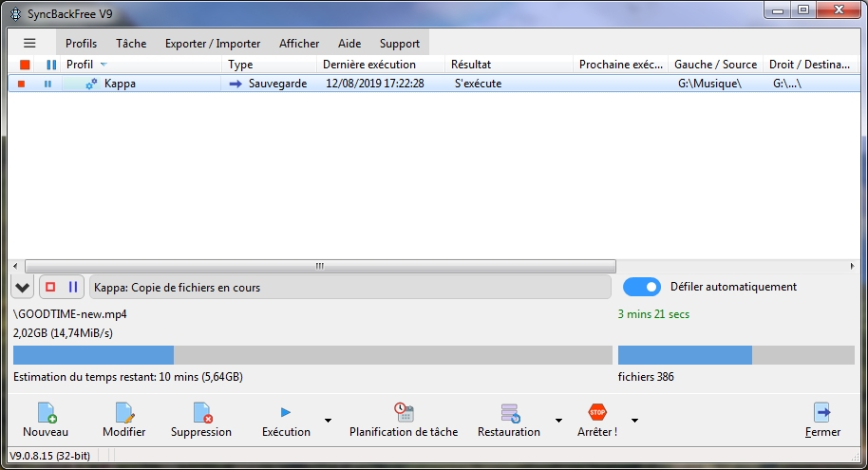Click the SyncBackFree title bar icon
This screenshot has height=470, width=868.
click(x=16, y=14)
